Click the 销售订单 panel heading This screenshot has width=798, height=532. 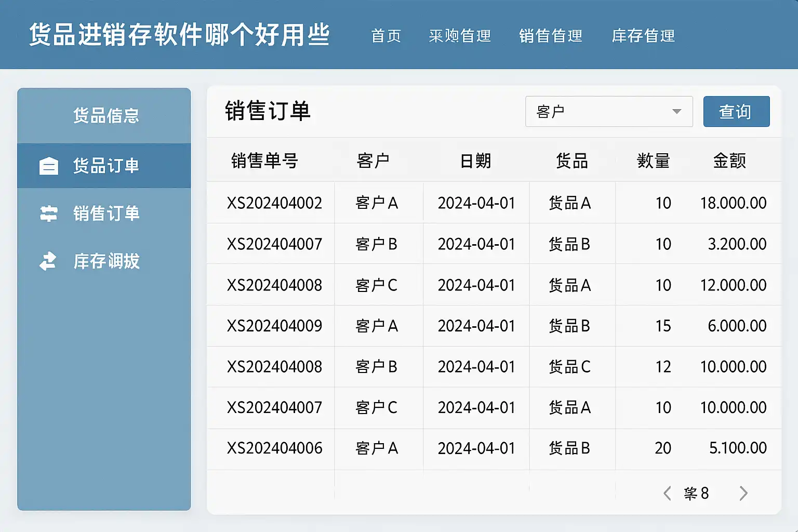268,111
